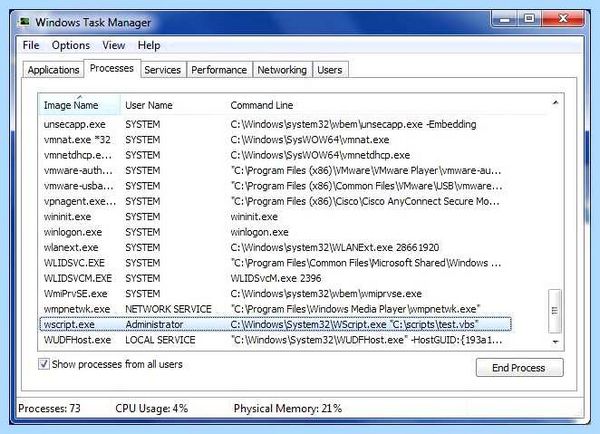Click the End Process button
This screenshot has width=600, height=434.
pyautogui.click(x=519, y=367)
